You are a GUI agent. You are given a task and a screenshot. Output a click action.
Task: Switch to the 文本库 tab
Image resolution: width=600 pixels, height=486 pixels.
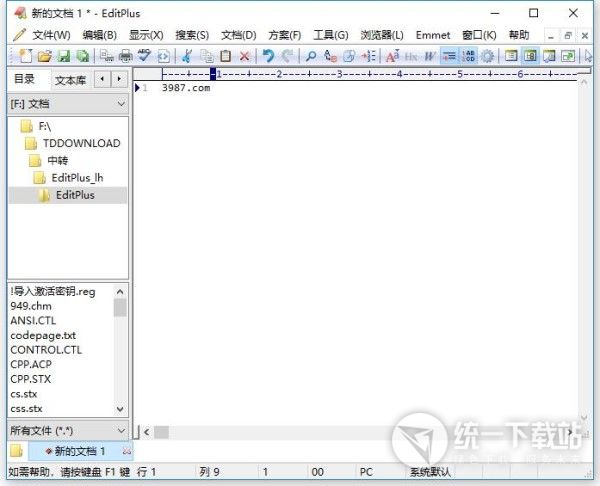click(71, 79)
